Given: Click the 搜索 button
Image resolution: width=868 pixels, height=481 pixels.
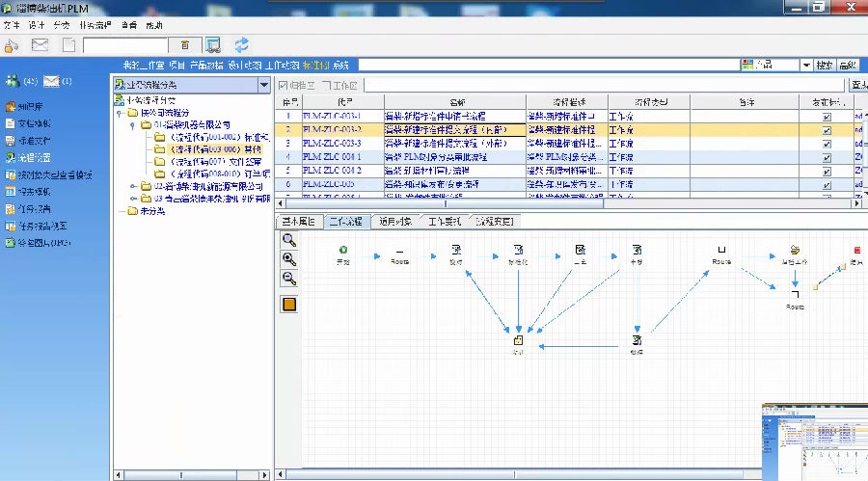Looking at the screenshot, I should click(x=825, y=65).
